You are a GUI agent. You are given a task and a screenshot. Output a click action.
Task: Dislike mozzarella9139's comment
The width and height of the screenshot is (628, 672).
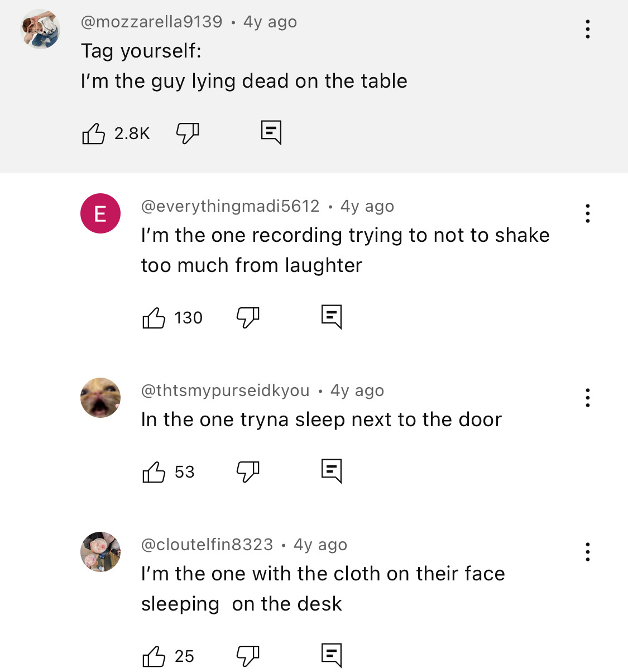[x=188, y=134]
